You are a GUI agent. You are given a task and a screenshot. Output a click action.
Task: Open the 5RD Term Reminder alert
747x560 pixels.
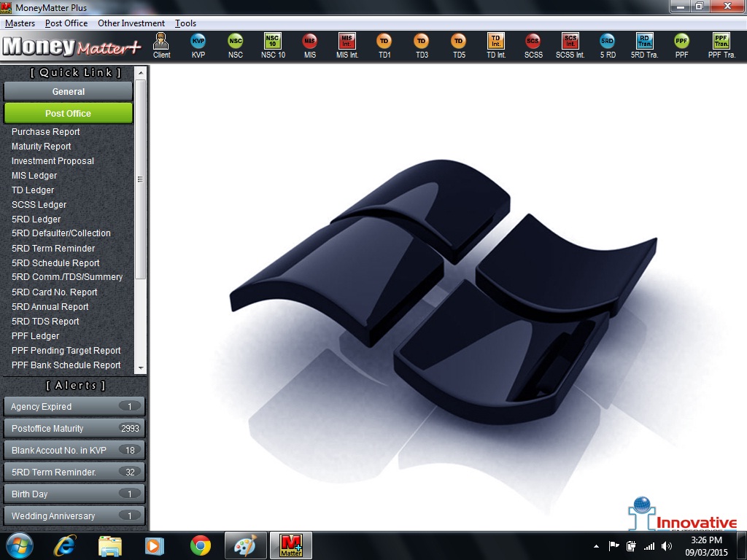tap(74, 472)
